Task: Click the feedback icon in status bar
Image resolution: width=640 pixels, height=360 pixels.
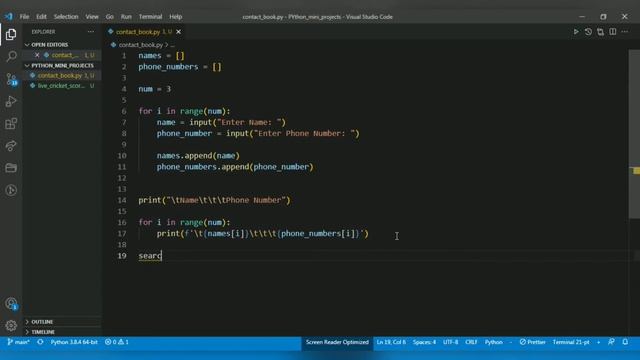Action: pos(611,342)
